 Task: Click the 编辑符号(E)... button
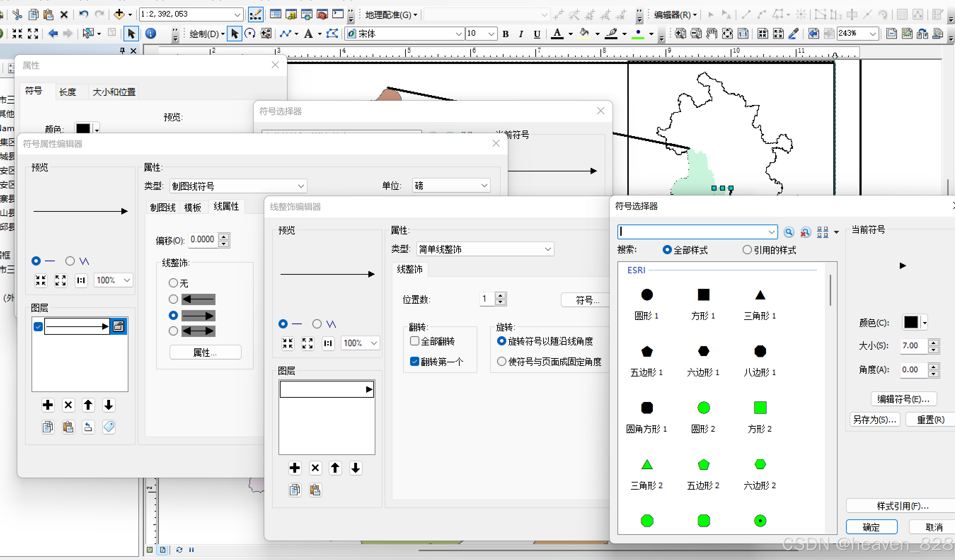[903, 399]
